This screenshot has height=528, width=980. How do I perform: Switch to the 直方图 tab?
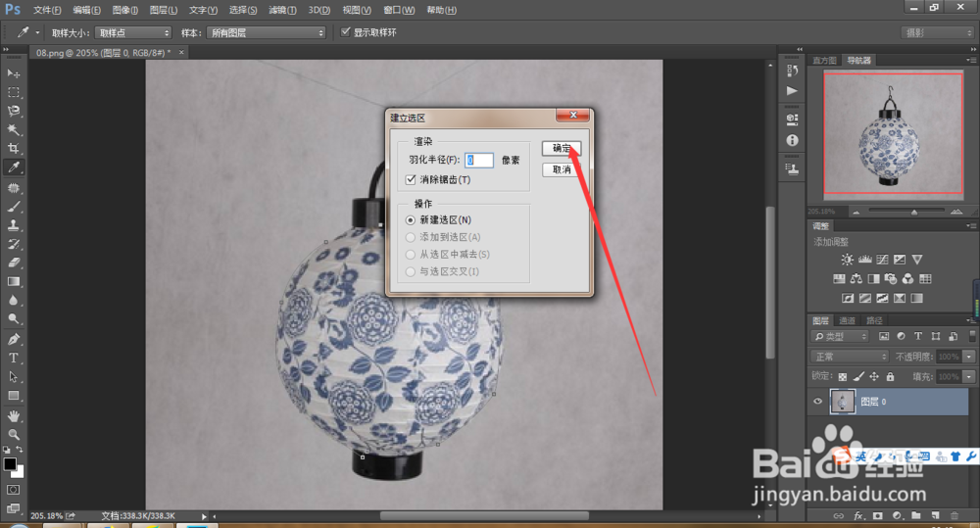click(824, 61)
